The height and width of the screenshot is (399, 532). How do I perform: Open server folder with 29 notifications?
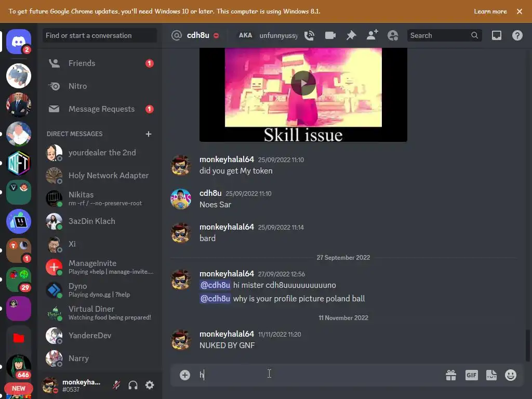click(x=19, y=280)
